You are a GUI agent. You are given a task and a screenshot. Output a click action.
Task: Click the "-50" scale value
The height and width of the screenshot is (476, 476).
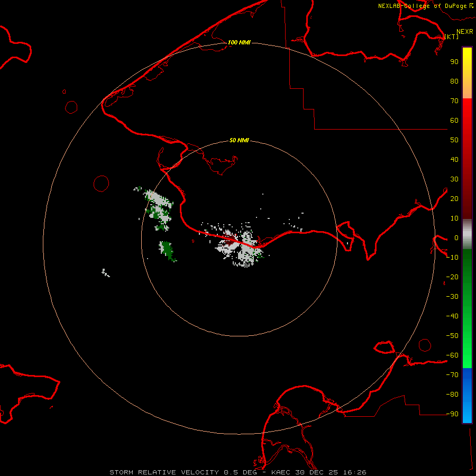click(452, 336)
